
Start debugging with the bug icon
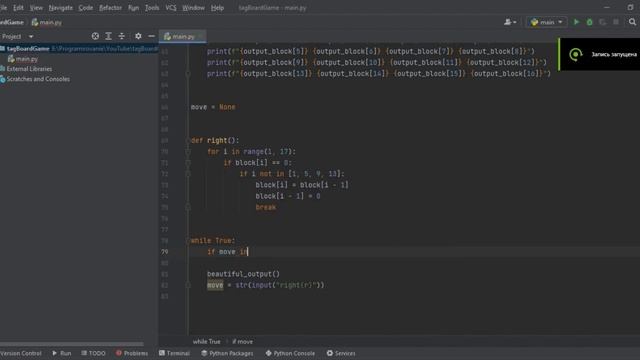pos(589,22)
